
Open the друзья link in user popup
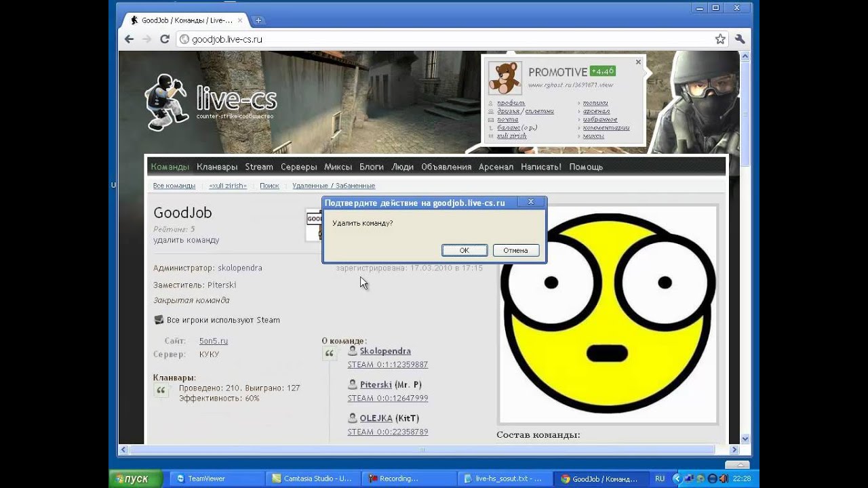tap(508, 111)
